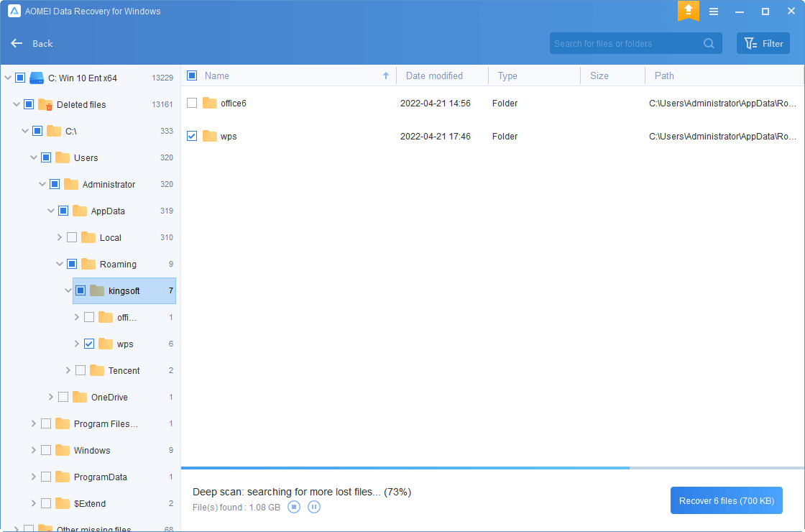Go back using the Back arrow
This screenshot has height=532, width=805.
pyautogui.click(x=17, y=43)
